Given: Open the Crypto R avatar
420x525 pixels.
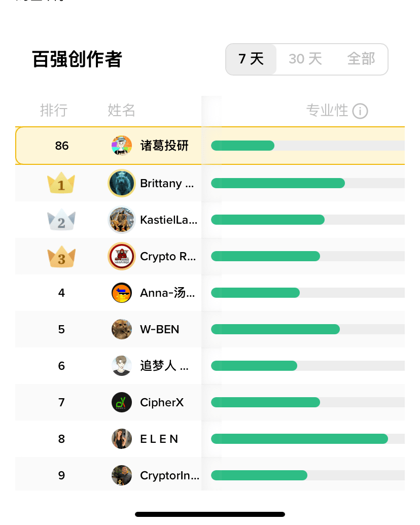Looking at the screenshot, I should point(122,256).
